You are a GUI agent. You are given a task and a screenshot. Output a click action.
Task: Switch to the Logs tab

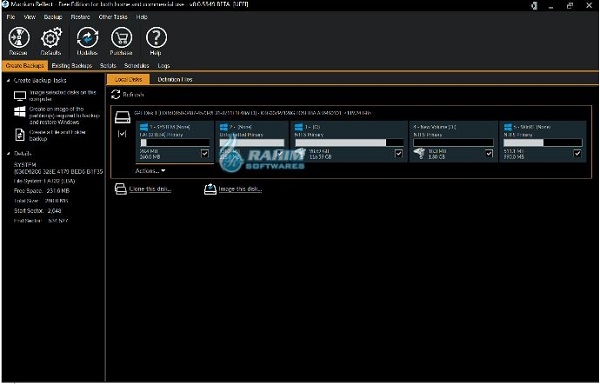[x=164, y=66]
